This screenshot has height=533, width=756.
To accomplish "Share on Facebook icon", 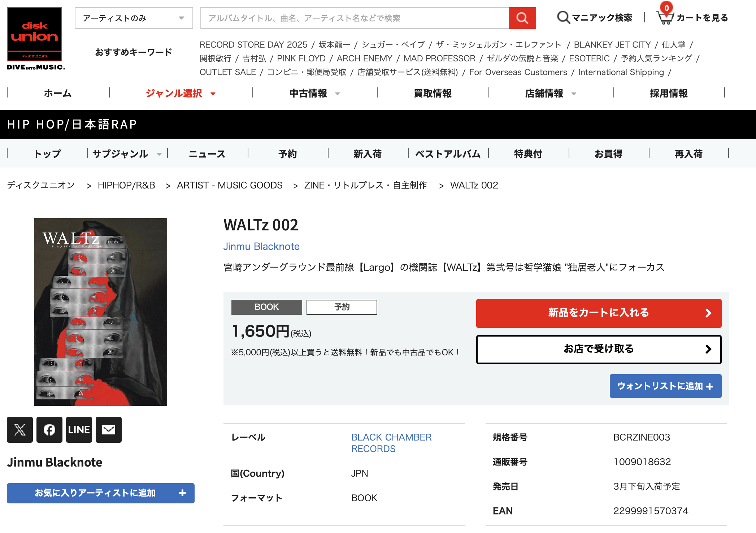I will click(x=49, y=430).
